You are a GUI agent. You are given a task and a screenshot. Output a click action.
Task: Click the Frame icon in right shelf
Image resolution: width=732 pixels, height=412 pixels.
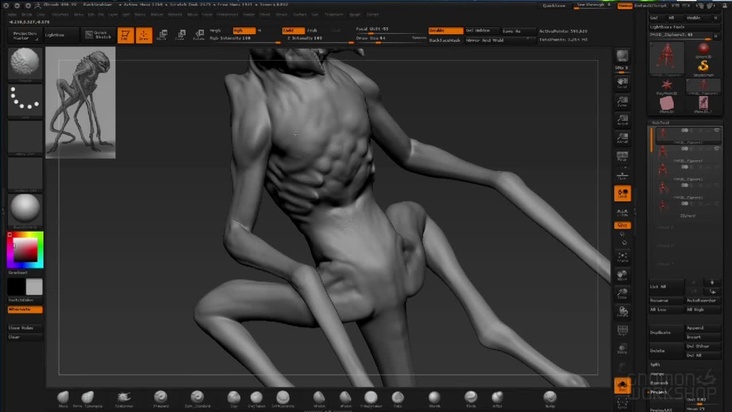(622, 257)
